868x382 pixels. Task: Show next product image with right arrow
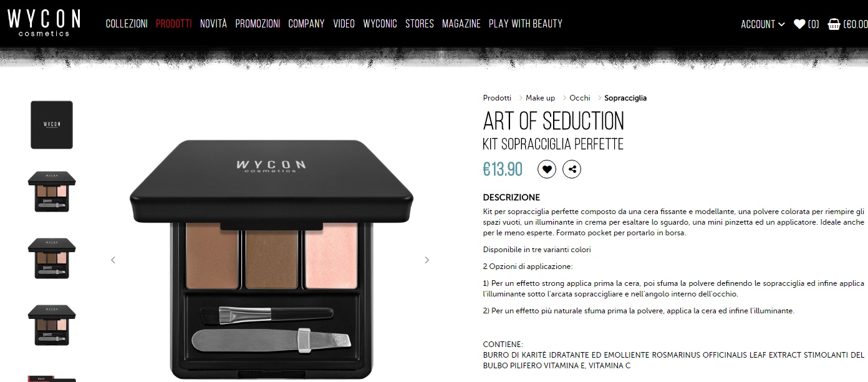[427, 260]
